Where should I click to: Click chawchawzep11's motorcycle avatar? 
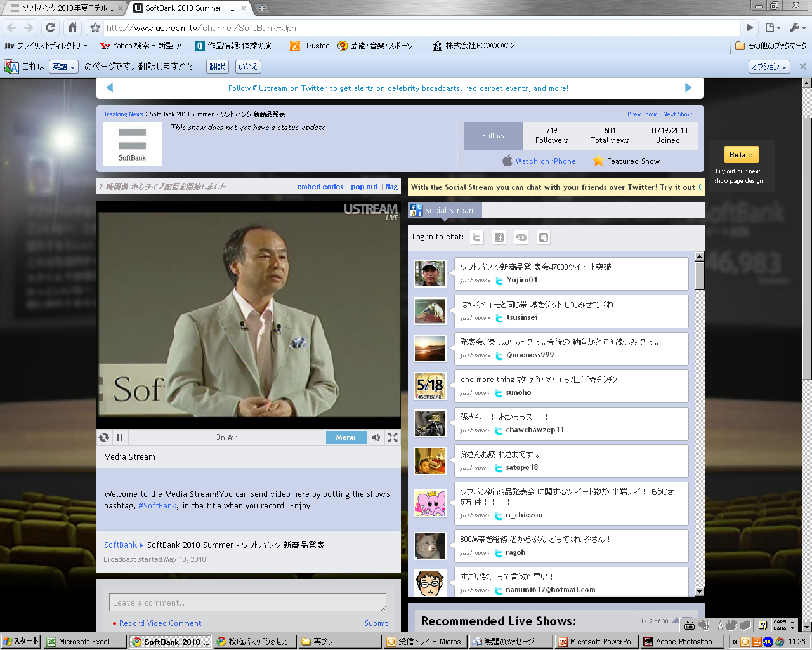(430, 423)
